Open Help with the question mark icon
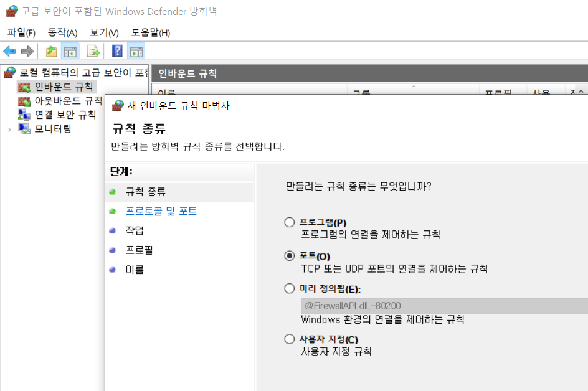Image resolution: width=588 pixels, height=391 pixels. pos(117,51)
